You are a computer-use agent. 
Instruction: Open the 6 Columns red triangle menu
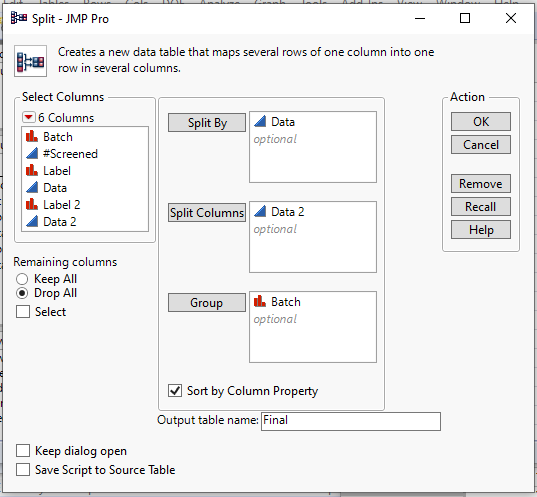coord(28,117)
